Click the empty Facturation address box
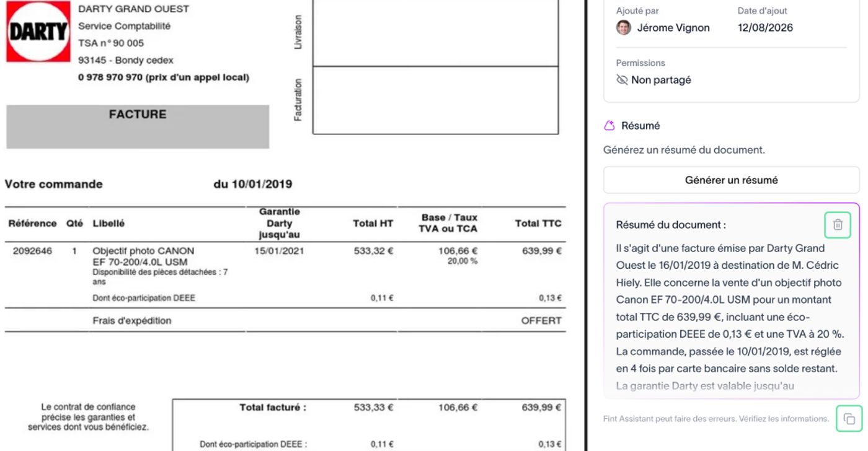Screen dimensions: 868x451 pos(435,100)
